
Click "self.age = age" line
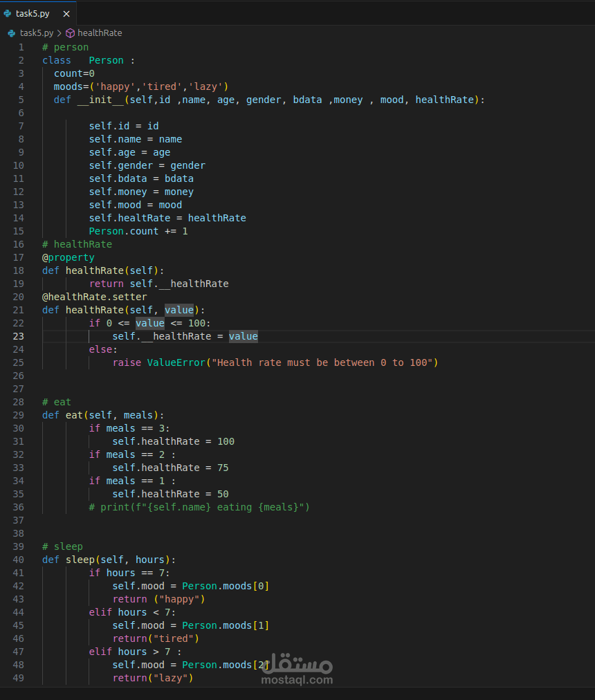click(129, 152)
